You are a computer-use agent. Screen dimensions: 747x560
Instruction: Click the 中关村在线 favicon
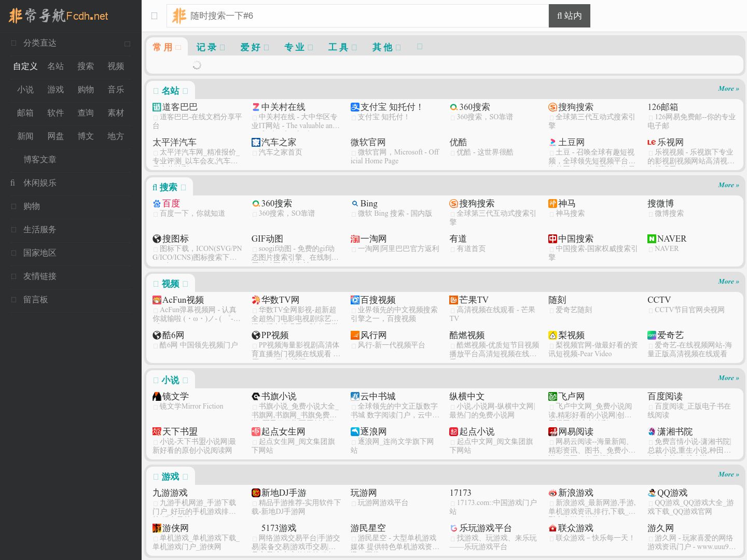coord(256,107)
